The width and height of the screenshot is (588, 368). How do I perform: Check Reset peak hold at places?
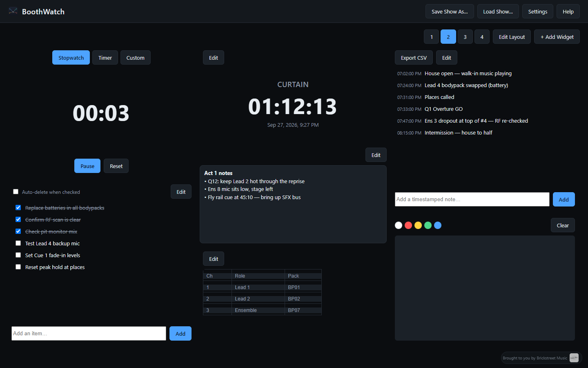[18, 267]
